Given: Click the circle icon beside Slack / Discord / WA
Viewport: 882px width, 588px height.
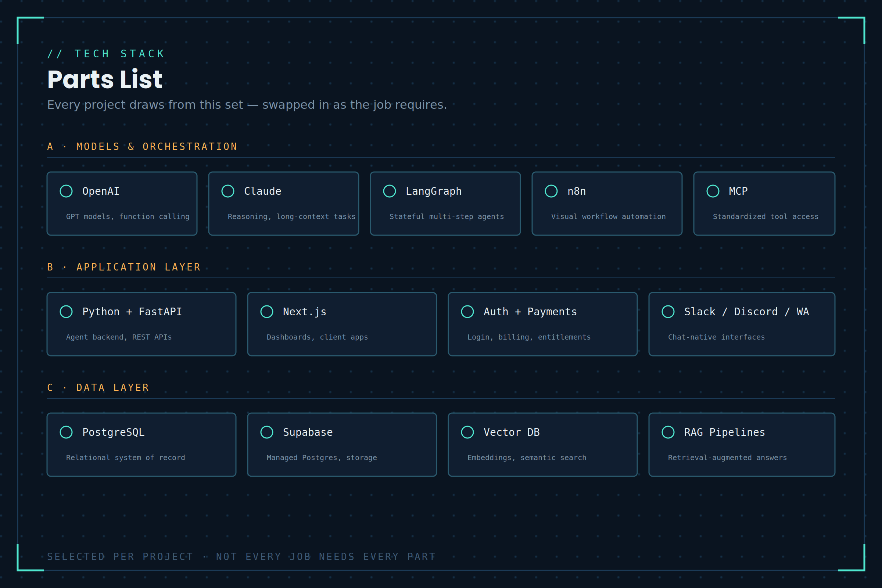Looking at the screenshot, I should pyautogui.click(x=668, y=311).
